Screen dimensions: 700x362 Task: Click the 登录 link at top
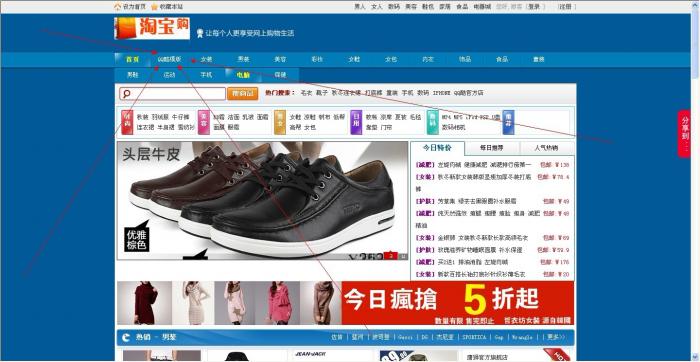pos(533,7)
